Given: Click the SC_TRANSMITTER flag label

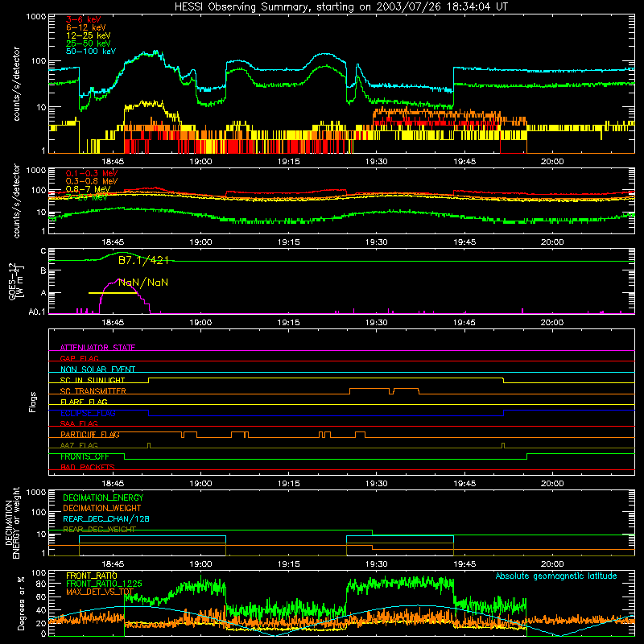Looking at the screenshot, I should click(x=93, y=391).
